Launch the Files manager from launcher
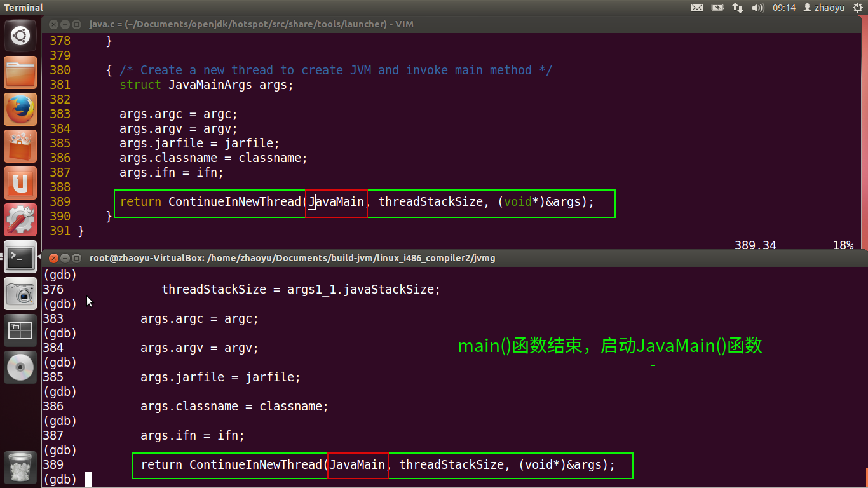The width and height of the screenshot is (868, 488). [20, 72]
